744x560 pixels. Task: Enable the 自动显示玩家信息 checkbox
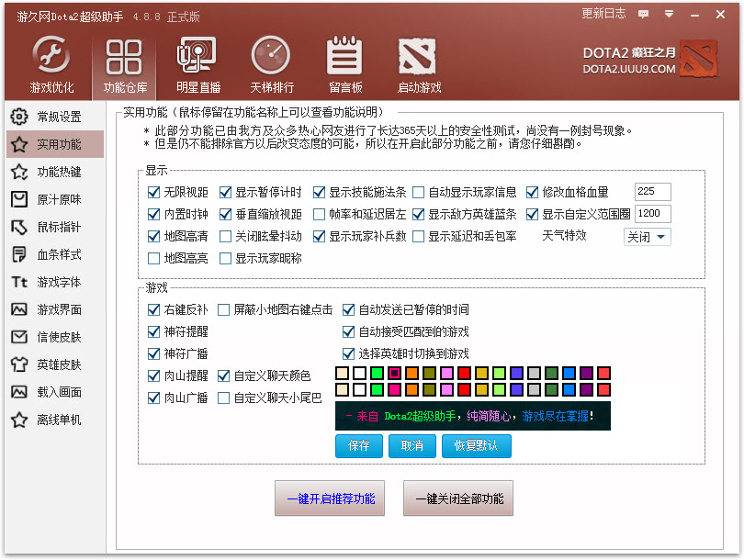coord(419,193)
